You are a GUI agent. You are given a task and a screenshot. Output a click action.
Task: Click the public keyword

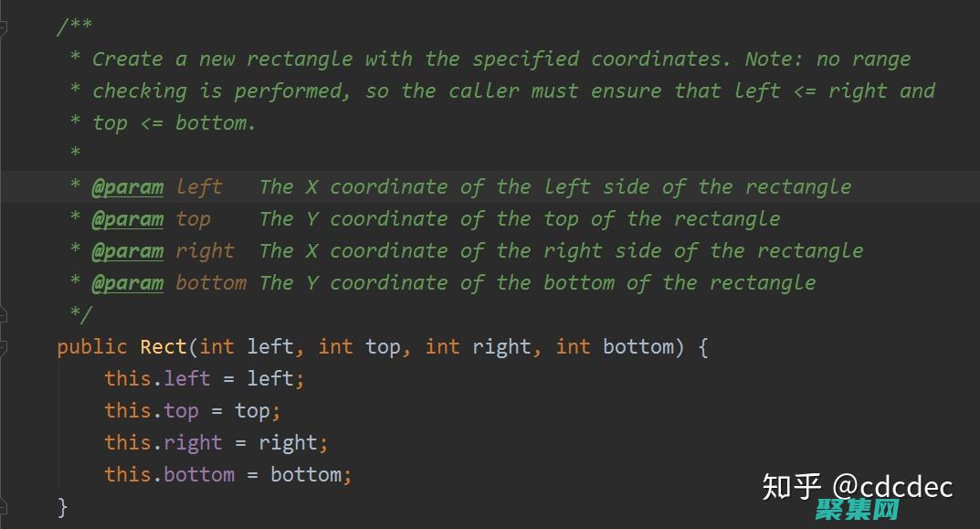point(92,347)
